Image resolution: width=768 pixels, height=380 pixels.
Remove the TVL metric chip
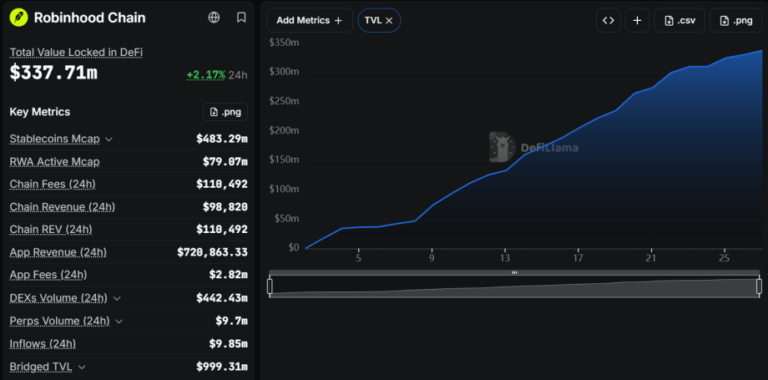389,21
